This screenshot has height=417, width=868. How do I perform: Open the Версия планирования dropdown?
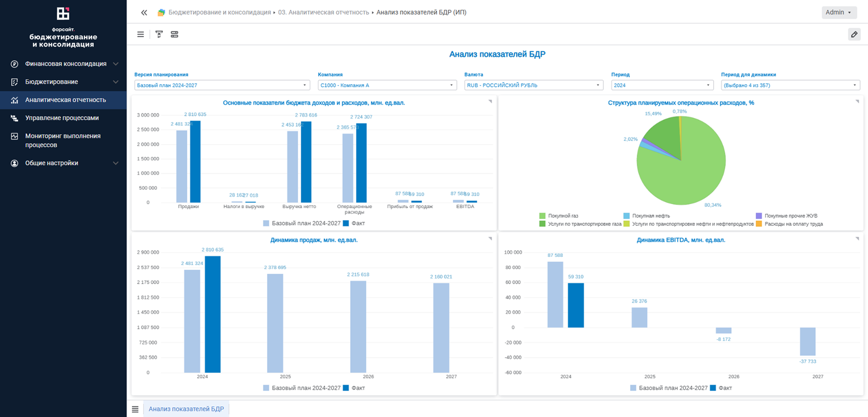tap(222, 85)
